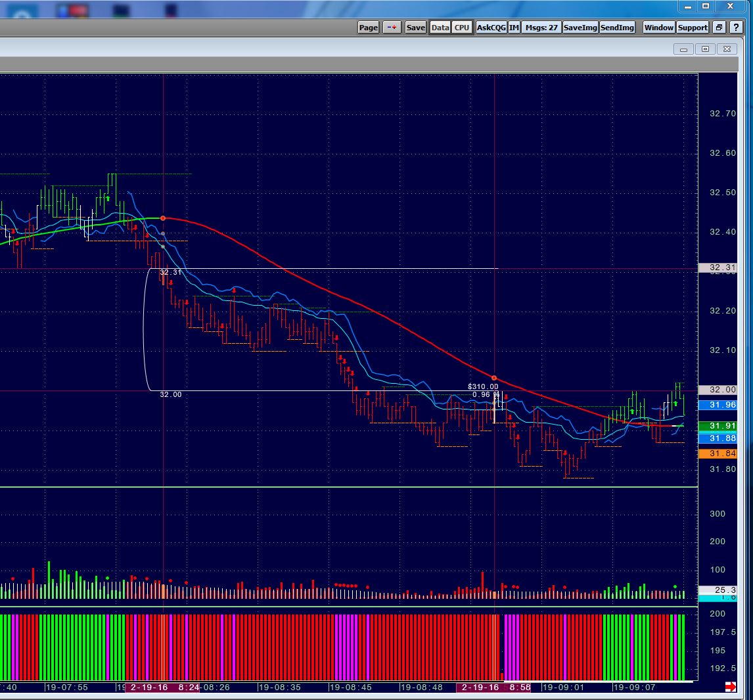Minimize the inner chart window
This screenshot has height=700, width=753.
(683, 49)
